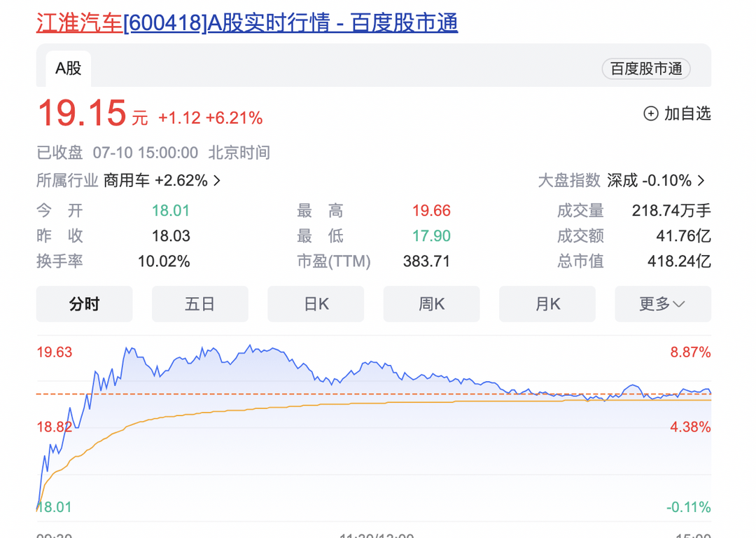This screenshot has width=756, height=538.
Task: Click the 18.82 chart axis label
Action: (x=55, y=427)
